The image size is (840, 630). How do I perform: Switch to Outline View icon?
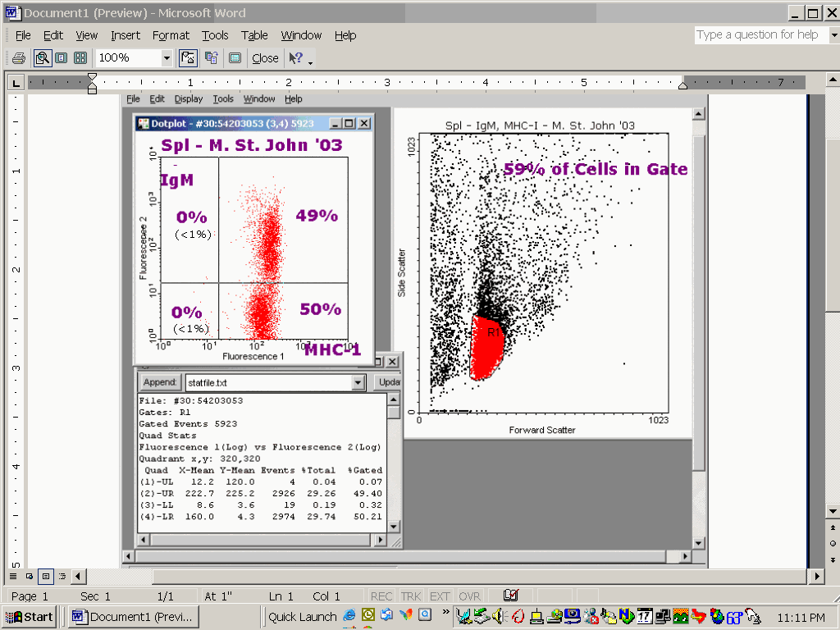pyautogui.click(x=62, y=577)
